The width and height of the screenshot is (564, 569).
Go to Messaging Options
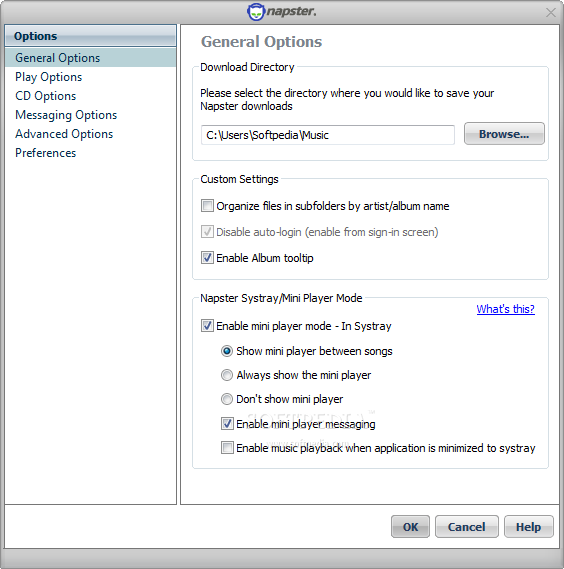tap(66, 115)
